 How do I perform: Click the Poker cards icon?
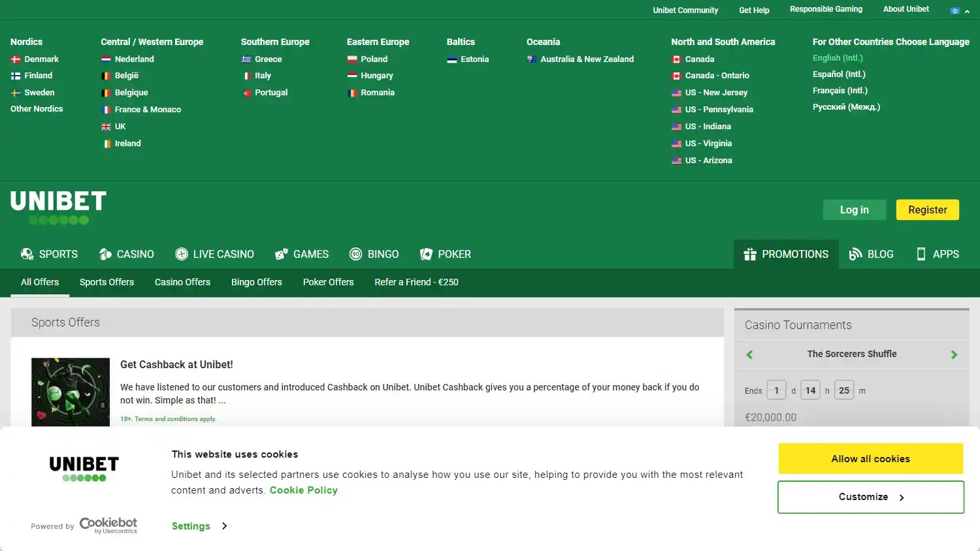click(x=426, y=254)
